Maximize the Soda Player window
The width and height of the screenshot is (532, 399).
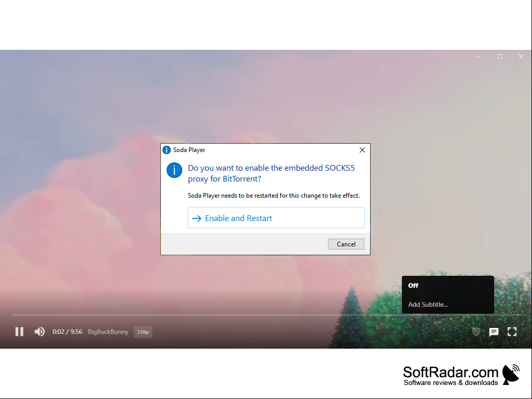[x=499, y=57]
